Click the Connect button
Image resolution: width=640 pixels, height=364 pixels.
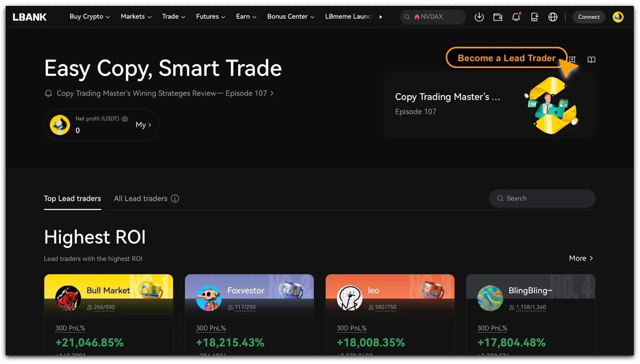pyautogui.click(x=589, y=17)
